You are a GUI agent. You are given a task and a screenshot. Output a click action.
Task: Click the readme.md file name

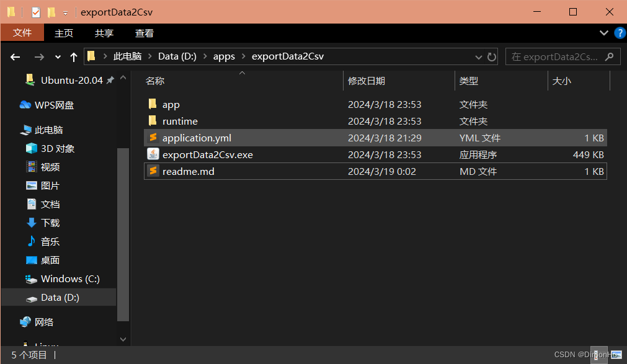click(x=189, y=171)
